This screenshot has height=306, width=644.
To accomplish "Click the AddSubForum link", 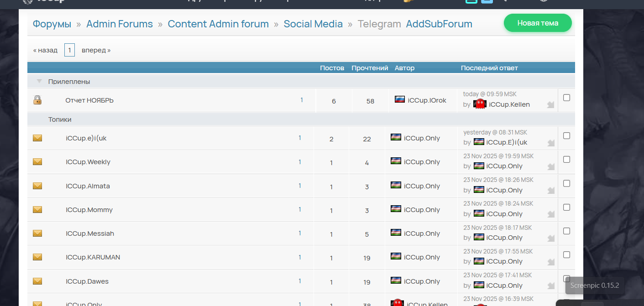I will (439, 24).
